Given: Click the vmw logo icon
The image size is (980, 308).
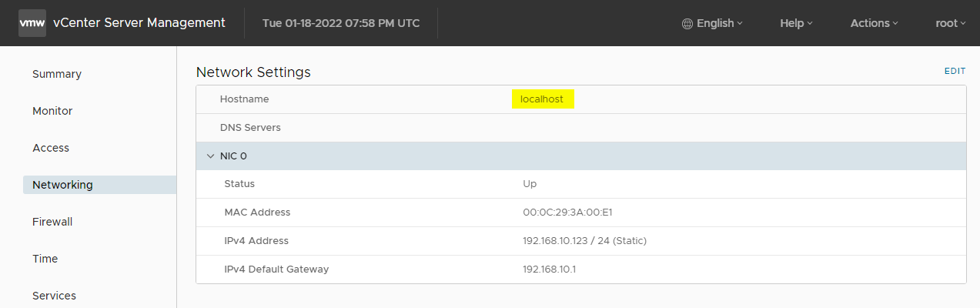Looking at the screenshot, I should tap(32, 23).
